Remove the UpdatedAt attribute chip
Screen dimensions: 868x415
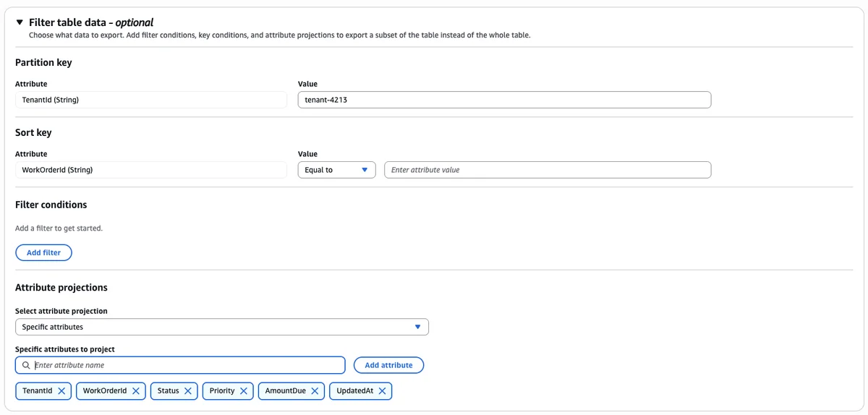point(382,391)
